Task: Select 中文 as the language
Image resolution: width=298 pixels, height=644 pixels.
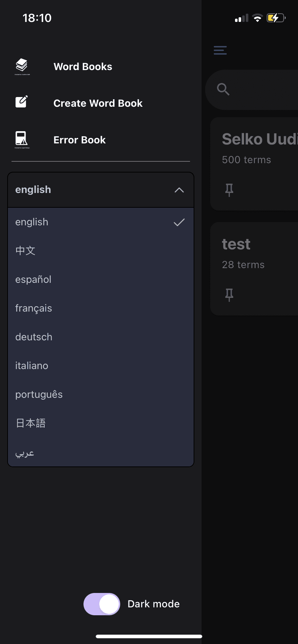Action: pos(25,250)
